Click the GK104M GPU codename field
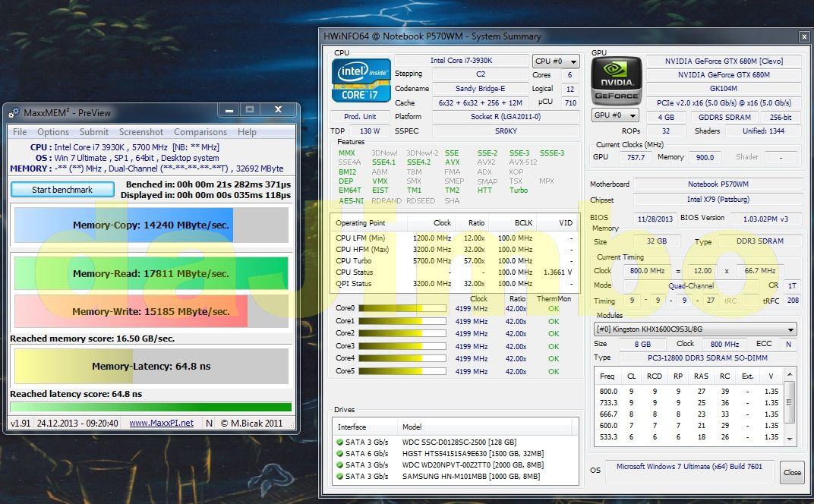This screenshot has width=814, height=504. 724,88
